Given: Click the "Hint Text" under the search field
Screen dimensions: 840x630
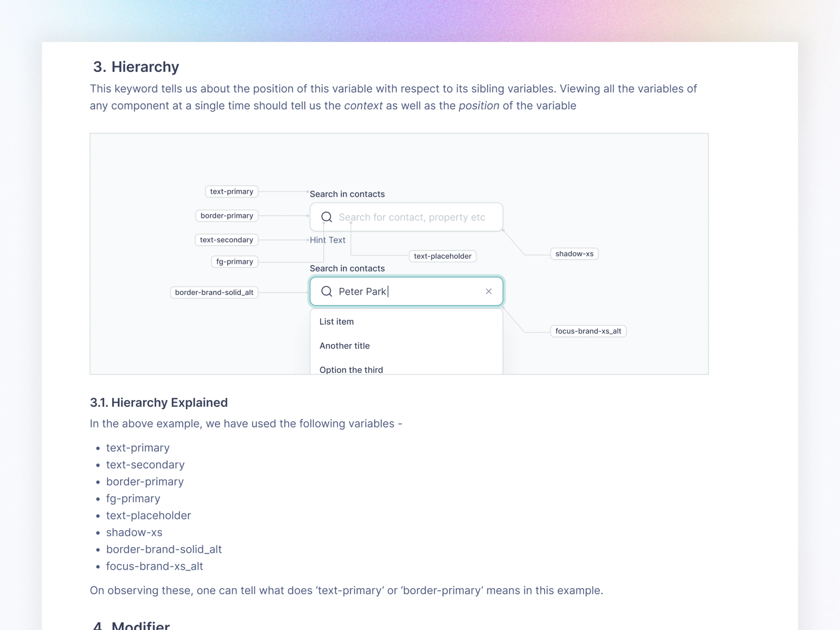Looking at the screenshot, I should point(327,240).
